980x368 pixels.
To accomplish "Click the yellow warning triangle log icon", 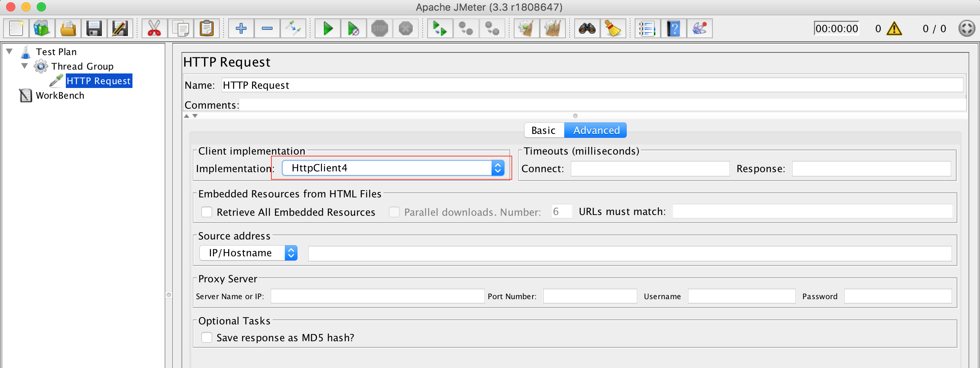I will point(894,28).
